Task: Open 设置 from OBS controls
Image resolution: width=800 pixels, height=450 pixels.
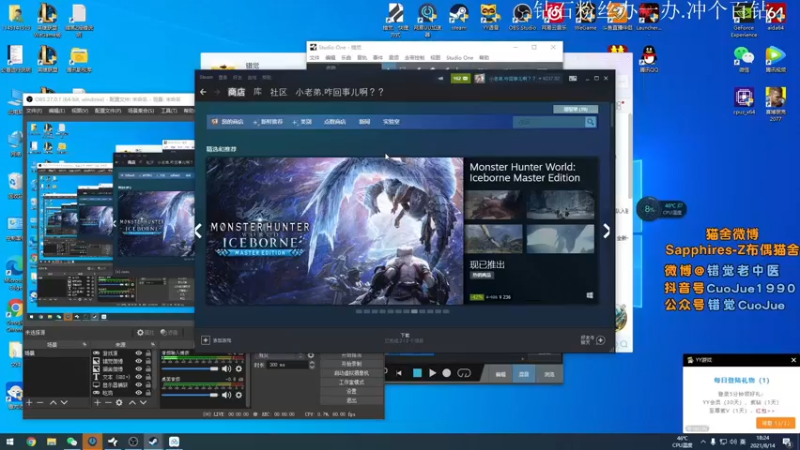Action: pos(352,391)
